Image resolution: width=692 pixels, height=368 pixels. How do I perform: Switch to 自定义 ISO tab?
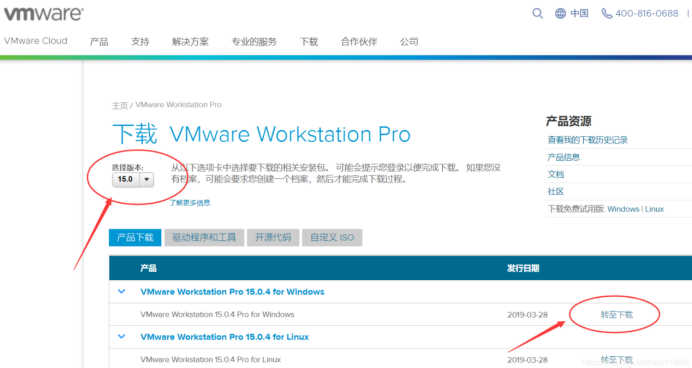point(332,237)
